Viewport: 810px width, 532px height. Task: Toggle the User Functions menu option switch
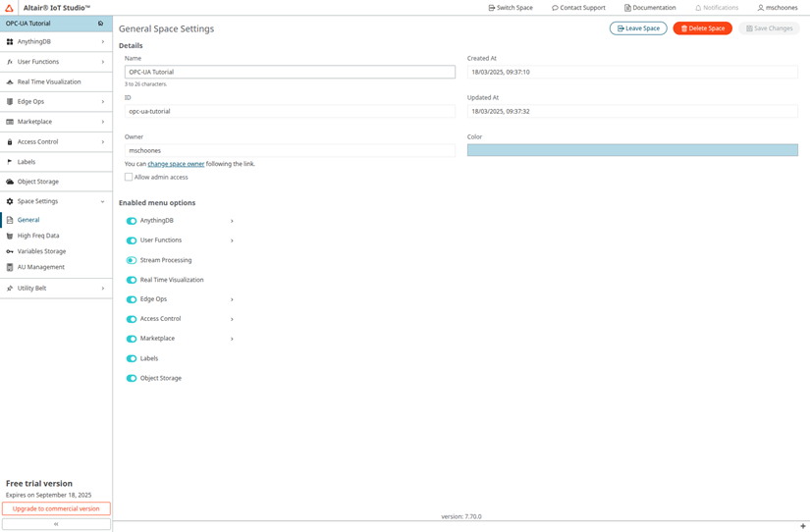tap(132, 240)
